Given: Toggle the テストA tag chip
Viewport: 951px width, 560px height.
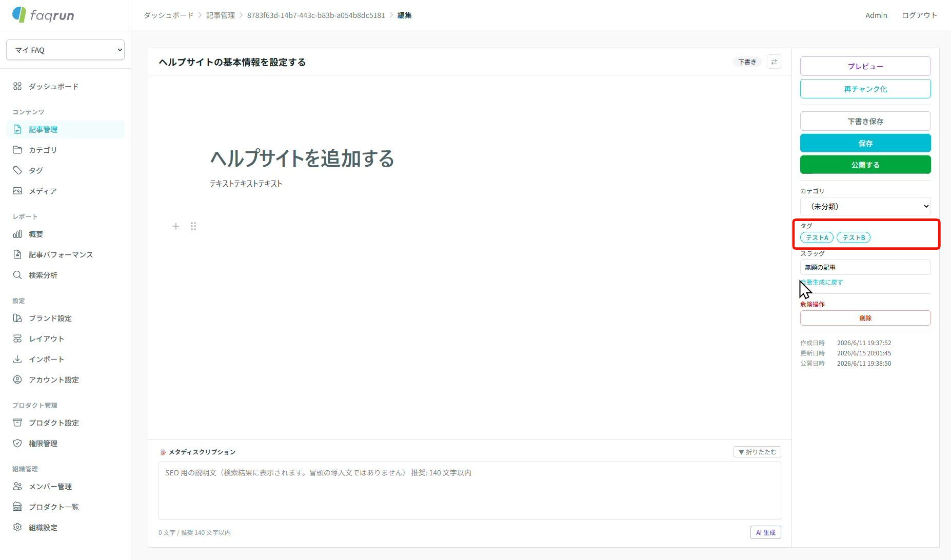Looking at the screenshot, I should coord(817,237).
